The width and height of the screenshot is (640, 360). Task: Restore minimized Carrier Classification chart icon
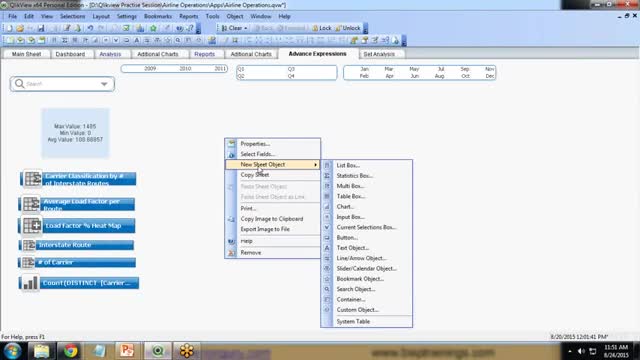(x=32, y=179)
